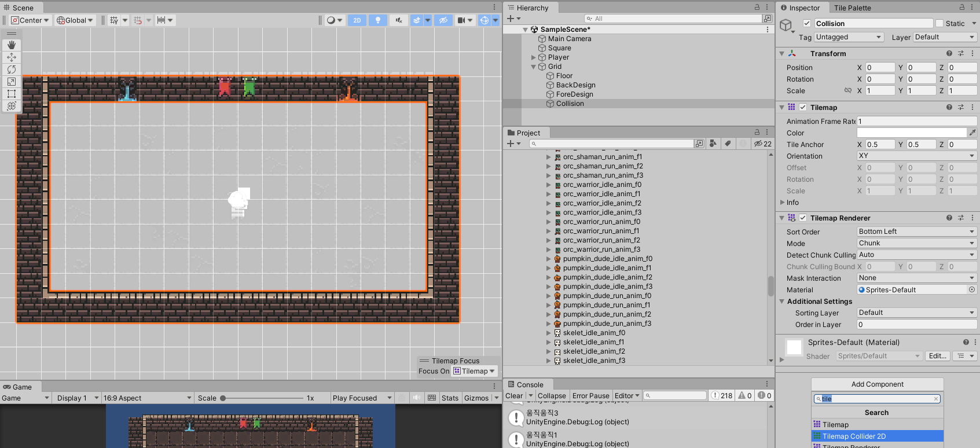This screenshot has width=980, height=448.
Task: Select the Move tool in Scene toolbar
Action: (12, 57)
